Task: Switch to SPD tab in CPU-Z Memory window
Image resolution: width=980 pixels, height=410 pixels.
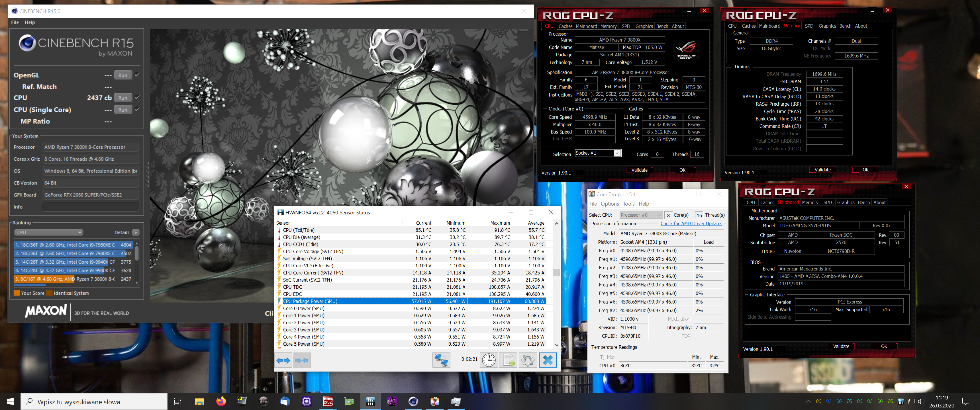Action: click(809, 26)
